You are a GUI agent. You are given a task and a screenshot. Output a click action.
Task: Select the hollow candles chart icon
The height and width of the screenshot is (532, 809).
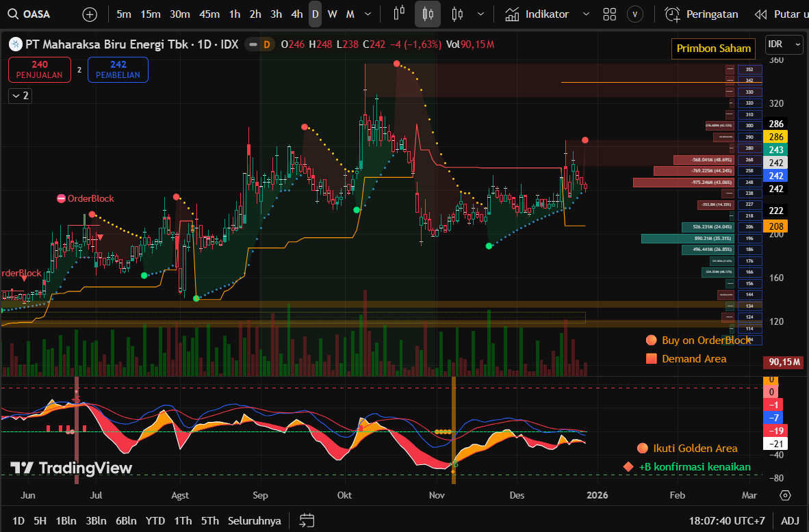[457, 14]
